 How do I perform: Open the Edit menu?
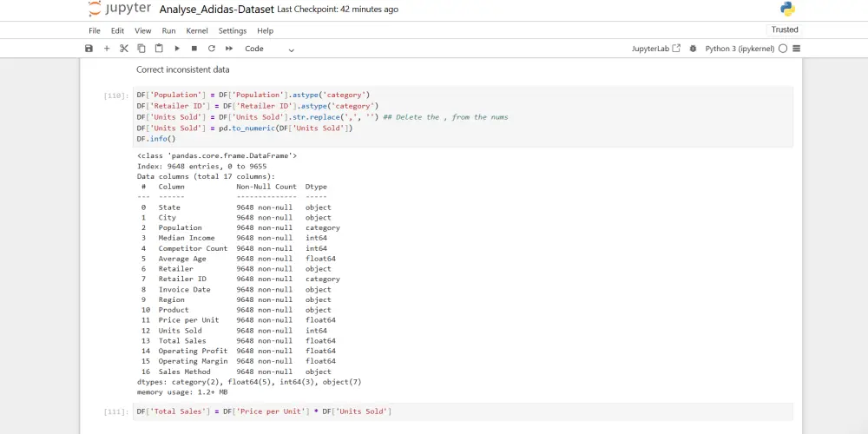pyautogui.click(x=117, y=31)
